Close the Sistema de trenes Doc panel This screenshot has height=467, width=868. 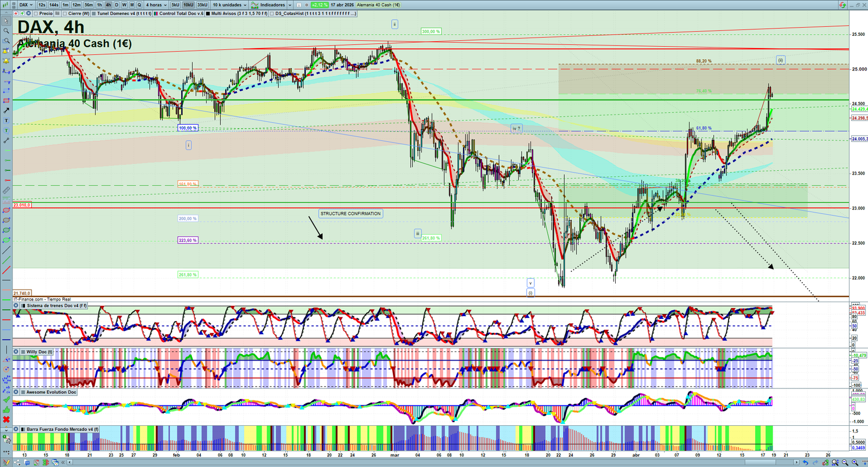16,306
